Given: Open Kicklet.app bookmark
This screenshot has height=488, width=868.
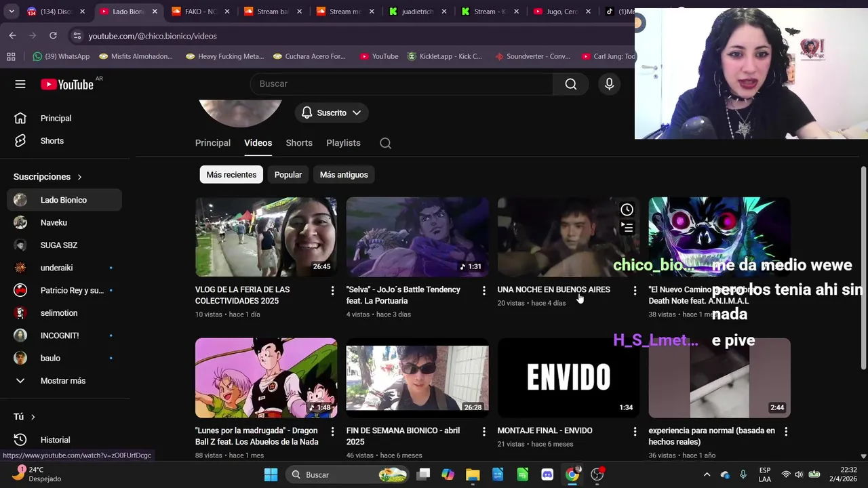Looking at the screenshot, I should (x=444, y=56).
